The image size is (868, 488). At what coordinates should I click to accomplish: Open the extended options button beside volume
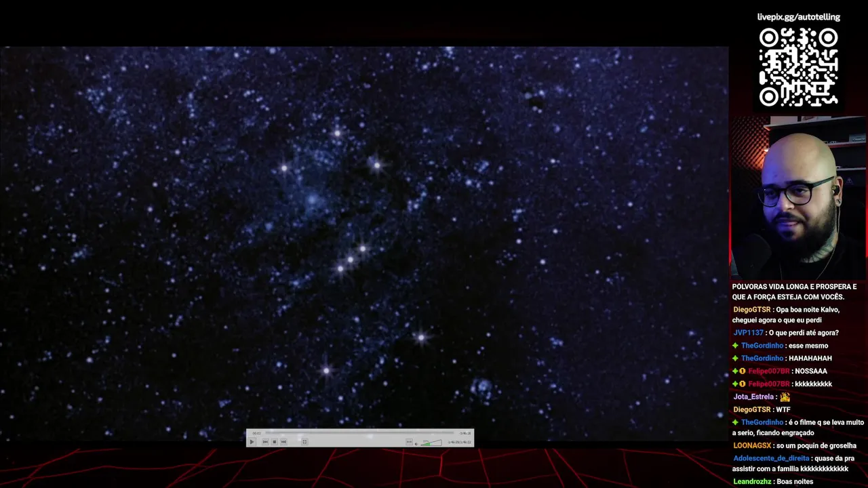[x=409, y=442]
